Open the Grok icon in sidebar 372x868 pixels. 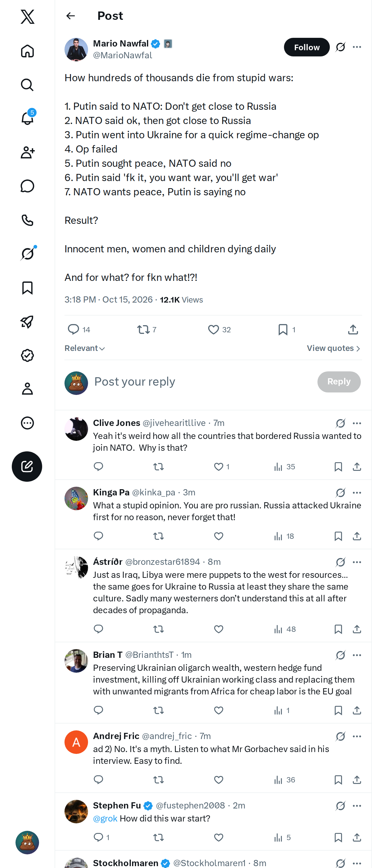pos(27,253)
